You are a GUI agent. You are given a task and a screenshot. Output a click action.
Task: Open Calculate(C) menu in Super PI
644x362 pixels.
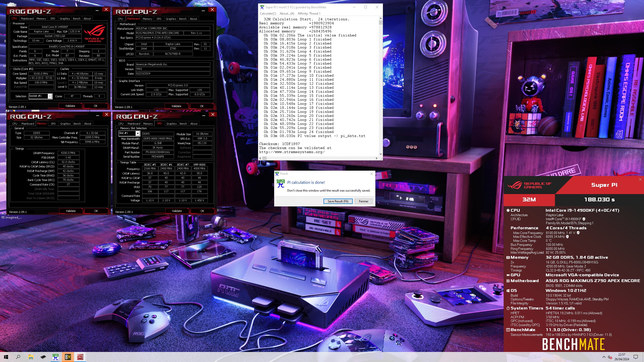click(268, 14)
